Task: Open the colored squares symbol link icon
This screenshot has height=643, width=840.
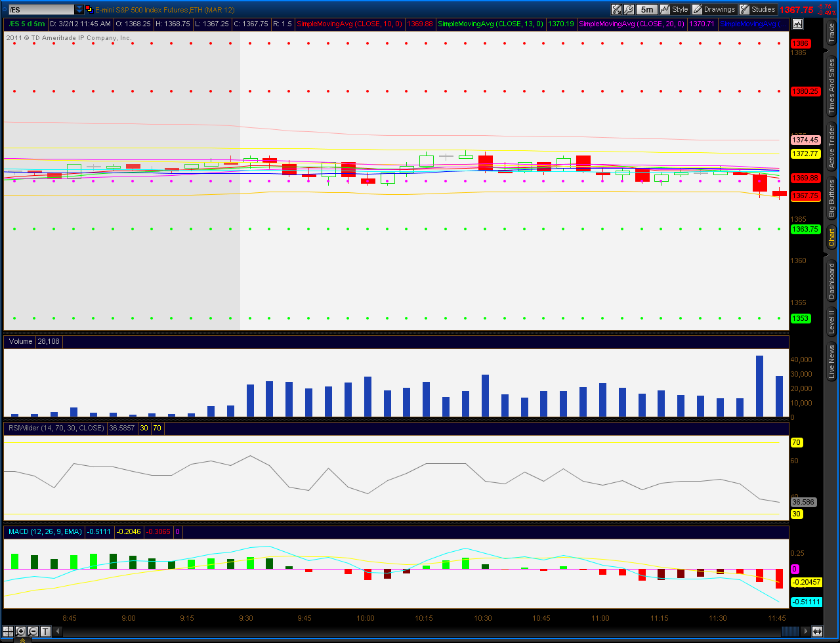Action: pyautogui.click(x=89, y=9)
